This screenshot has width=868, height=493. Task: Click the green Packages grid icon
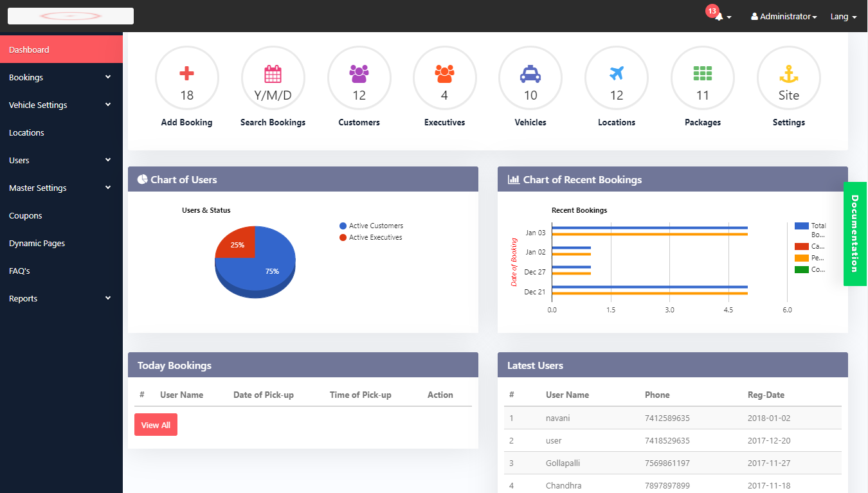click(703, 74)
